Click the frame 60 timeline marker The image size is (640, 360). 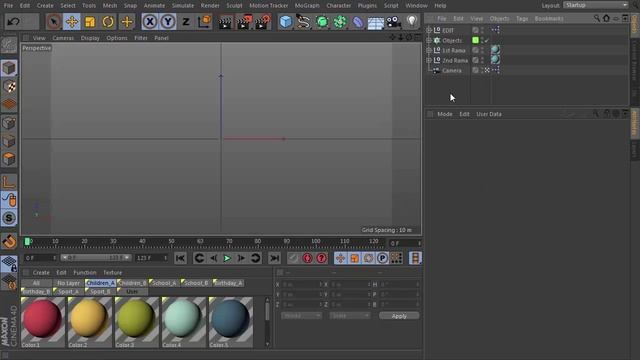click(x=200, y=242)
